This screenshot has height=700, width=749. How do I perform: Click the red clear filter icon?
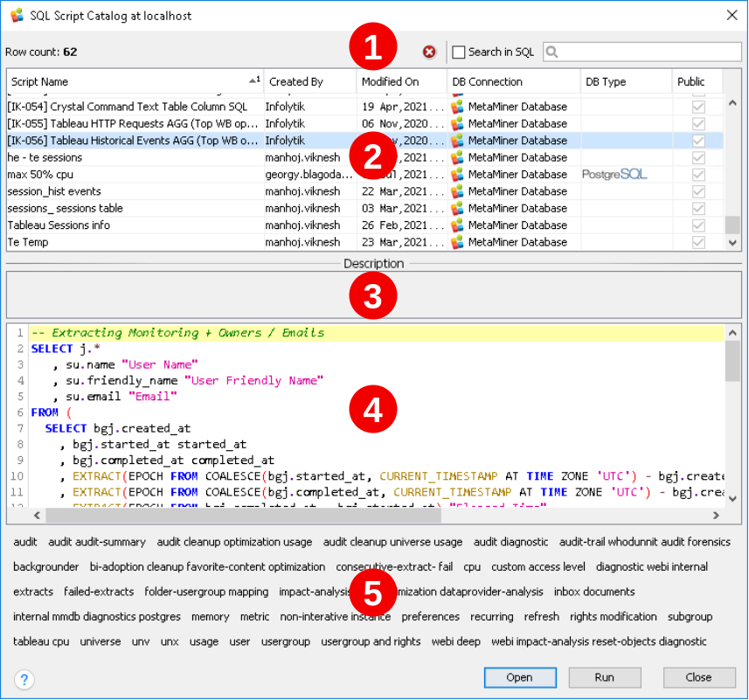[429, 52]
